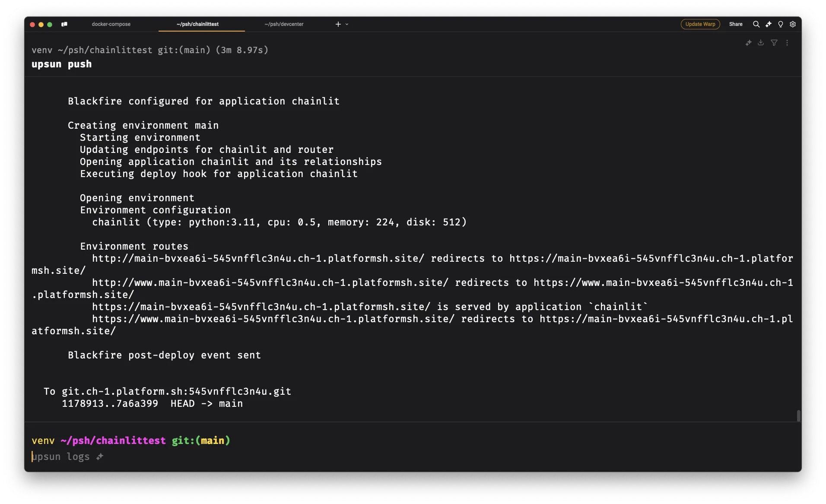The width and height of the screenshot is (826, 504).
Task: Click the 'upsun push' command text
Action: [x=62, y=64]
